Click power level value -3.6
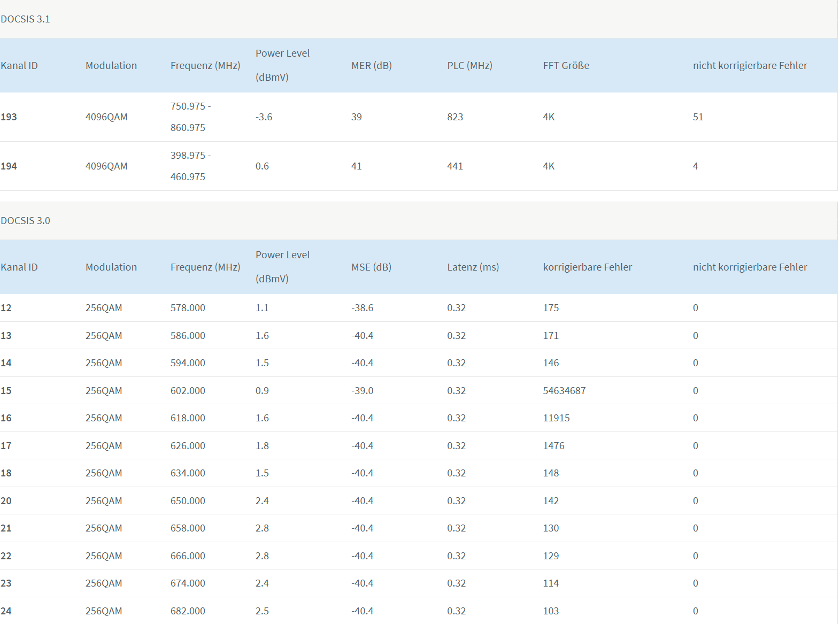The height and width of the screenshot is (624, 840). click(x=264, y=117)
